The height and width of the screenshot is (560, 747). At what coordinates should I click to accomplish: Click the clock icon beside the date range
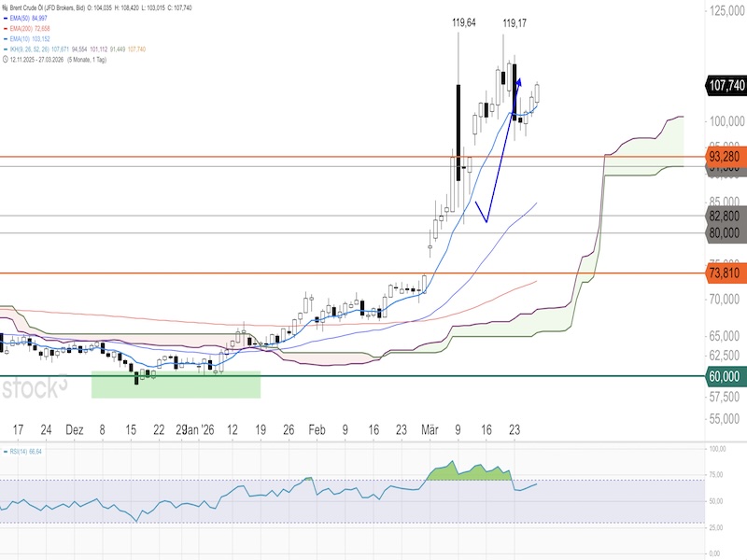pos(7,59)
